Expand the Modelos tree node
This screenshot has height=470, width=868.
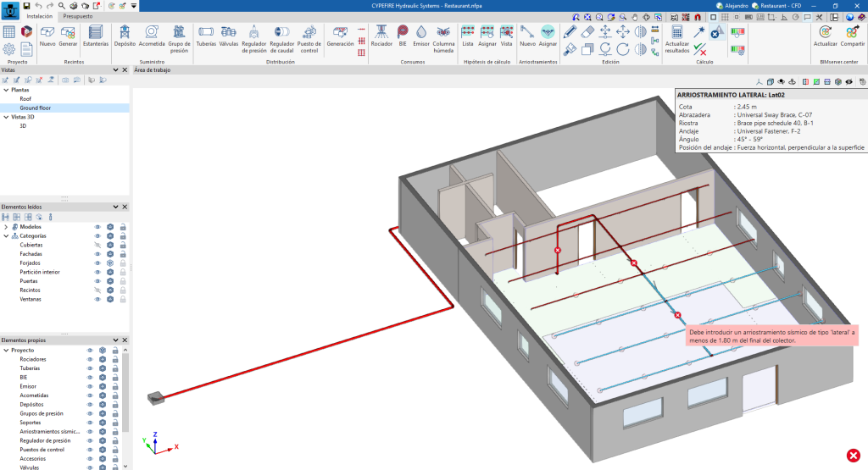coord(7,227)
